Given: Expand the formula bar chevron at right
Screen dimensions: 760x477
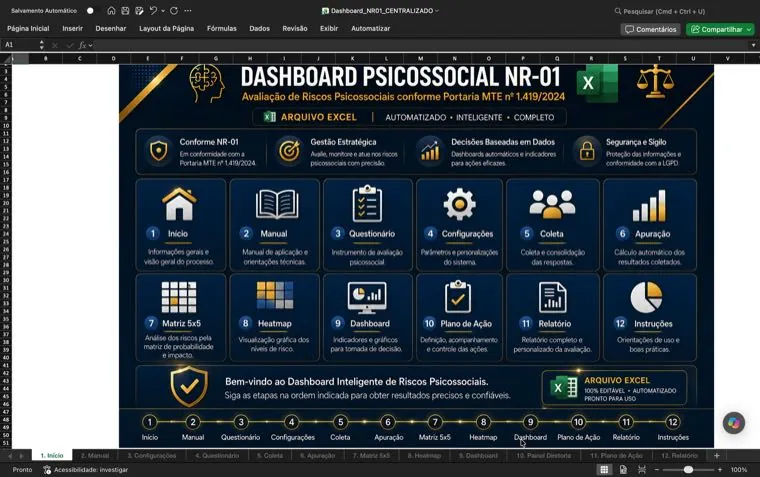Looking at the screenshot, I should pyautogui.click(x=753, y=45).
